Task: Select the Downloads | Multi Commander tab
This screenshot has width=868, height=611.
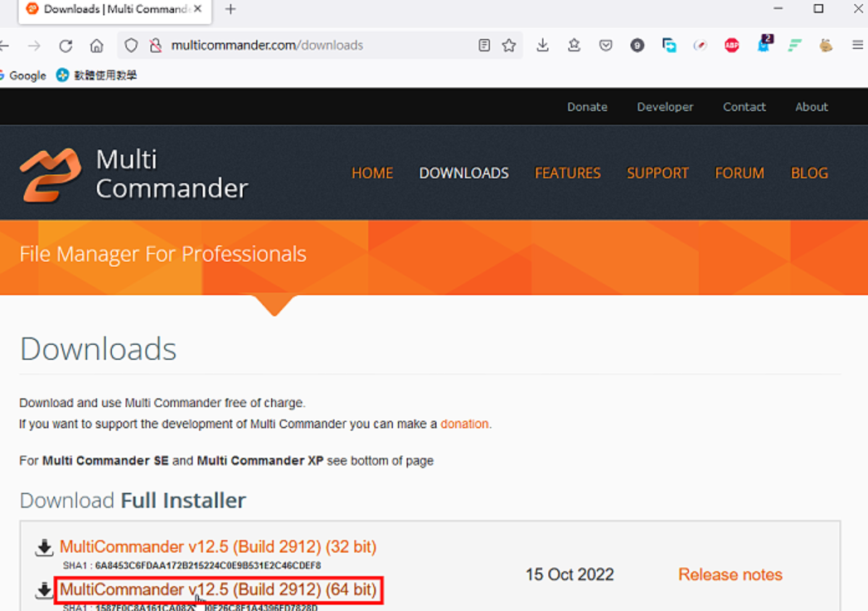Action: point(115,10)
